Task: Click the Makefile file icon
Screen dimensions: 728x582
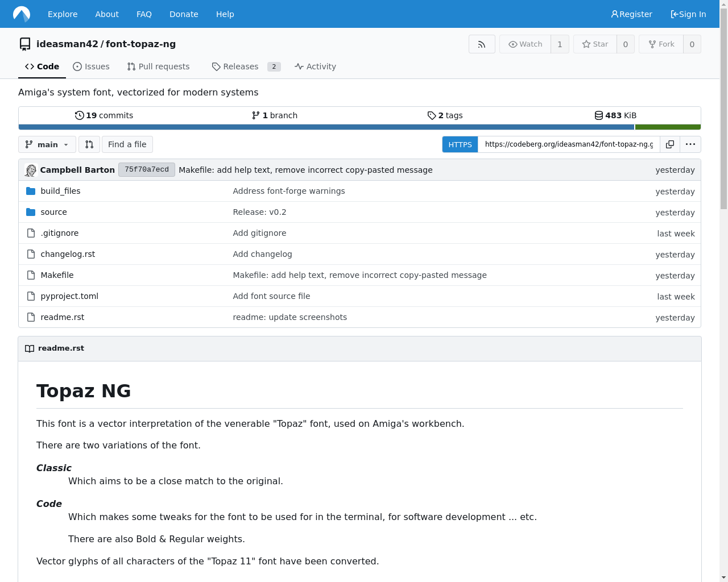Action: 31,275
